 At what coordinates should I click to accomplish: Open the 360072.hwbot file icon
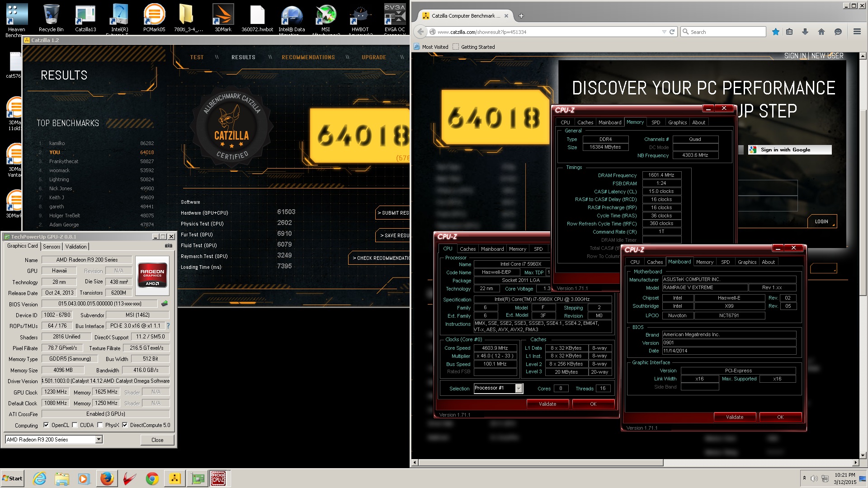point(257,18)
